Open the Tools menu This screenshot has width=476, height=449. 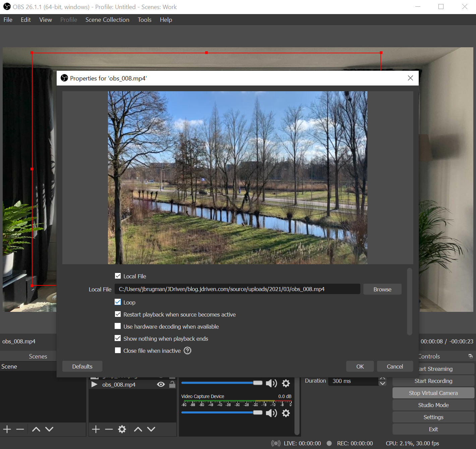click(144, 20)
